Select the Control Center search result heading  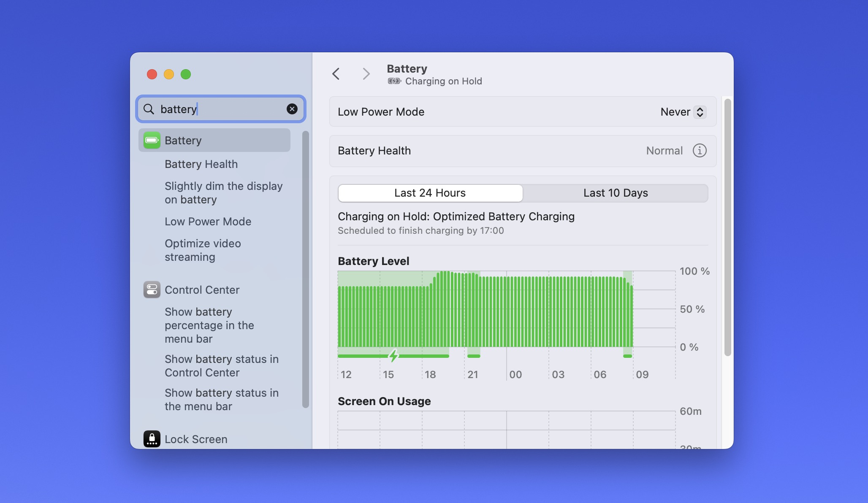pyautogui.click(x=202, y=290)
